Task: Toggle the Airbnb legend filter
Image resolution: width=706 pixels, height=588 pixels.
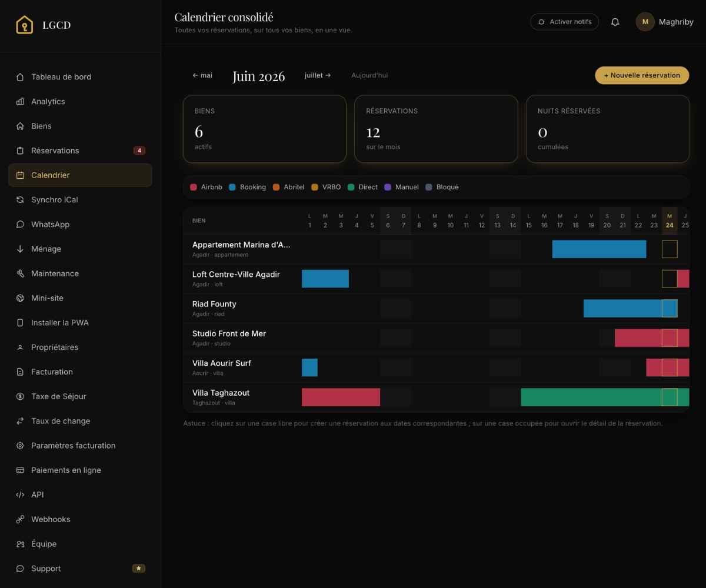Action: 206,187
